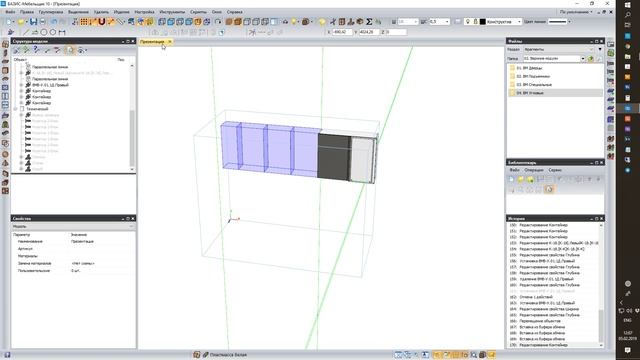Open the Справка menu
The width and height of the screenshot is (640, 360).
pos(234,12)
